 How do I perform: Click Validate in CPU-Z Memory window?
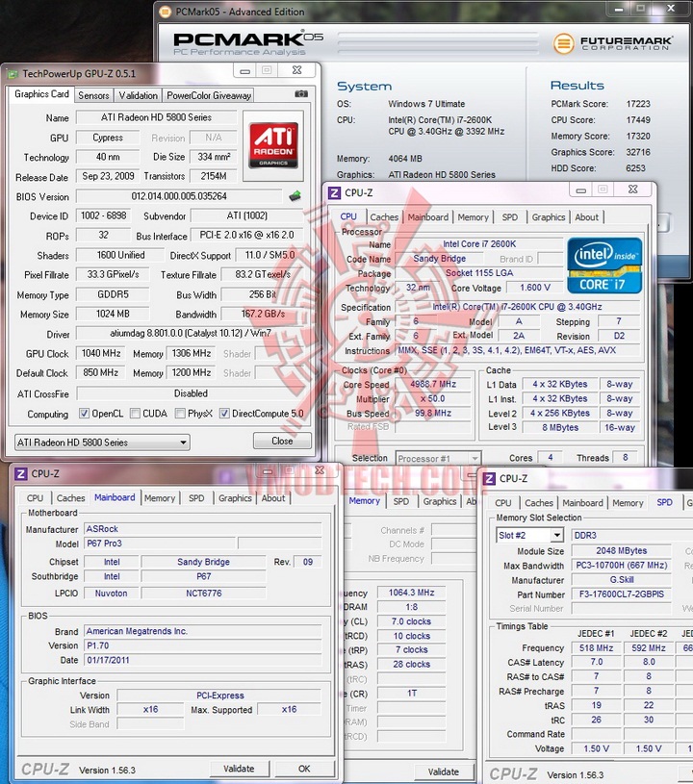[444, 771]
